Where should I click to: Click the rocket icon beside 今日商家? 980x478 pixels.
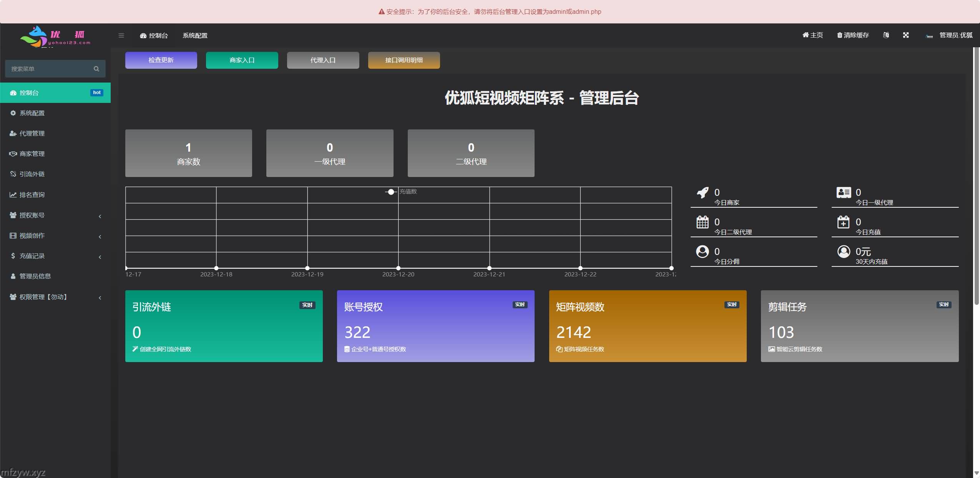click(x=703, y=192)
